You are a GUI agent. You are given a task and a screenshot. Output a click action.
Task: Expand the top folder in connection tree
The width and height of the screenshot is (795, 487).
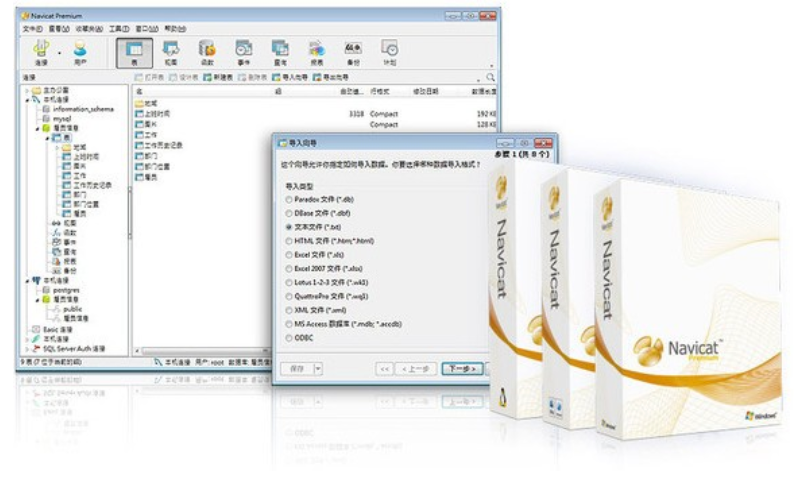(27, 90)
